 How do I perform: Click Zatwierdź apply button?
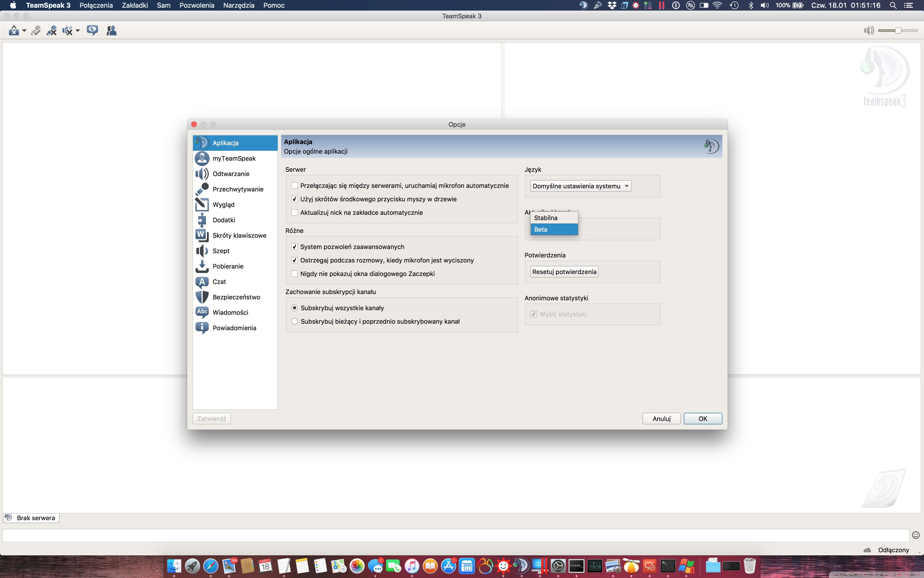[x=212, y=419]
